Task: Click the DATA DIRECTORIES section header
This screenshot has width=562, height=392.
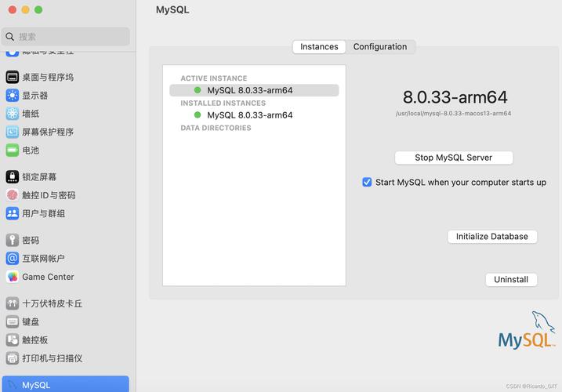Action: [x=216, y=128]
